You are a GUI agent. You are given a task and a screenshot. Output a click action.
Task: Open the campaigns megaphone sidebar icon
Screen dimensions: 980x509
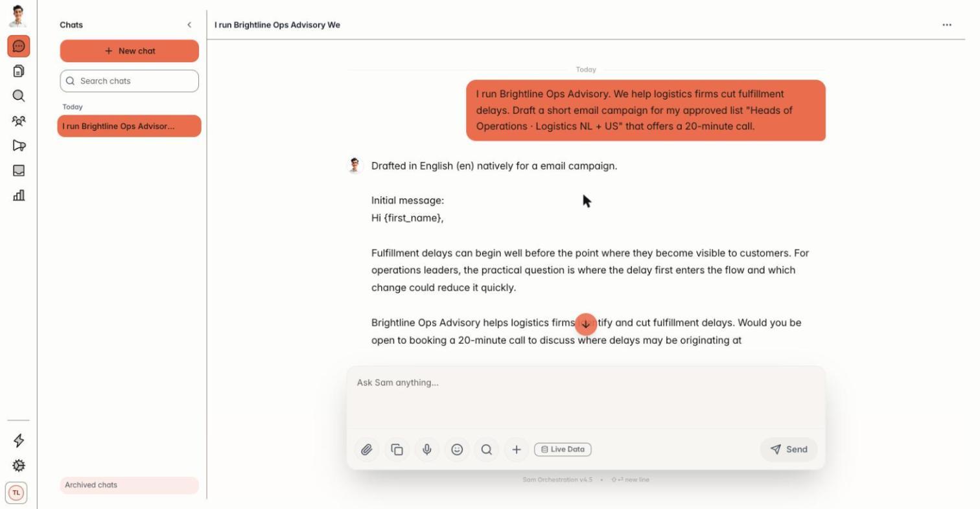[x=18, y=146]
